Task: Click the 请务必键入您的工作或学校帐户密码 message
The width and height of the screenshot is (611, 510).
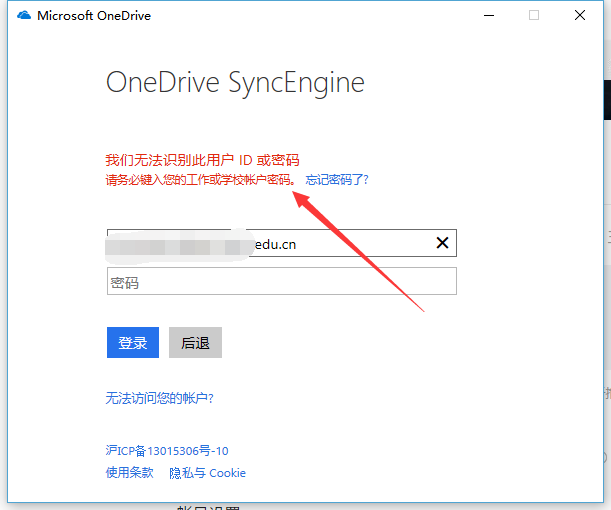Action: pyautogui.click(x=200, y=180)
